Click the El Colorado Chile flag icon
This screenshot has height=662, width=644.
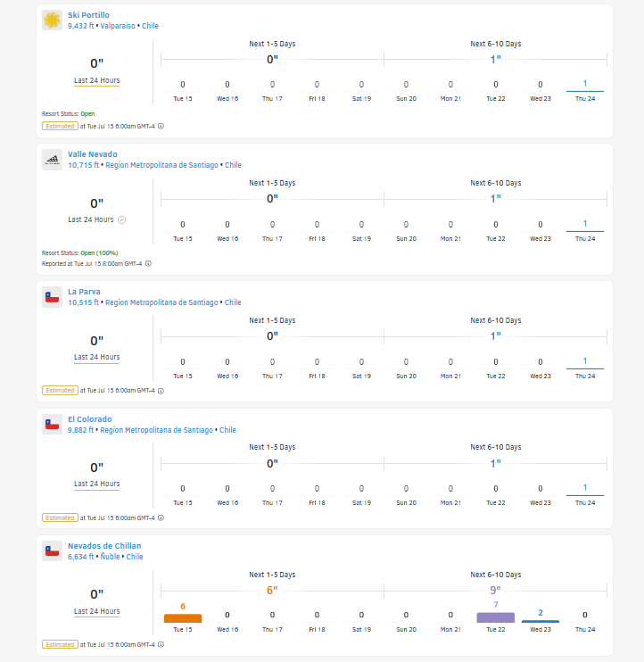(x=53, y=425)
